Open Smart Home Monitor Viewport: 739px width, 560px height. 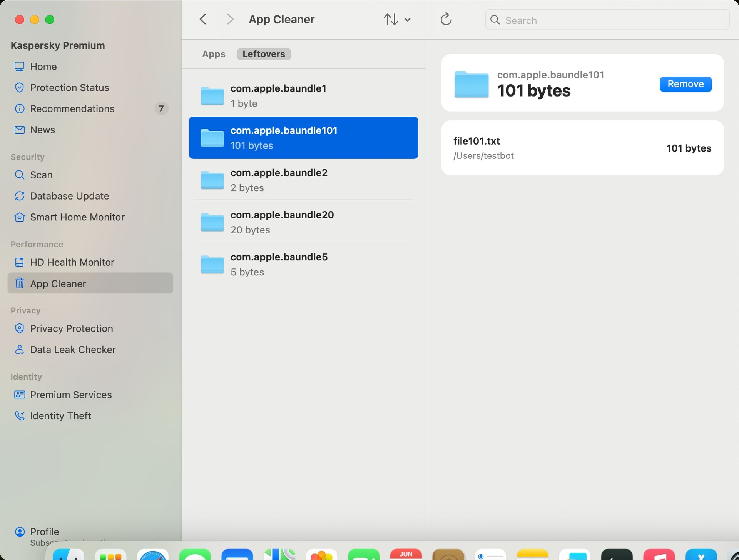tap(90, 217)
